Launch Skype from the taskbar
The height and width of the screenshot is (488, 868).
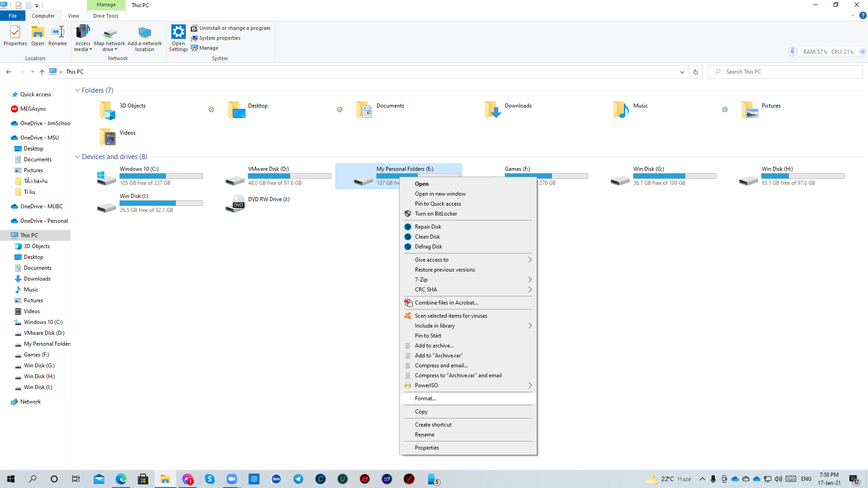[x=210, y=479]
